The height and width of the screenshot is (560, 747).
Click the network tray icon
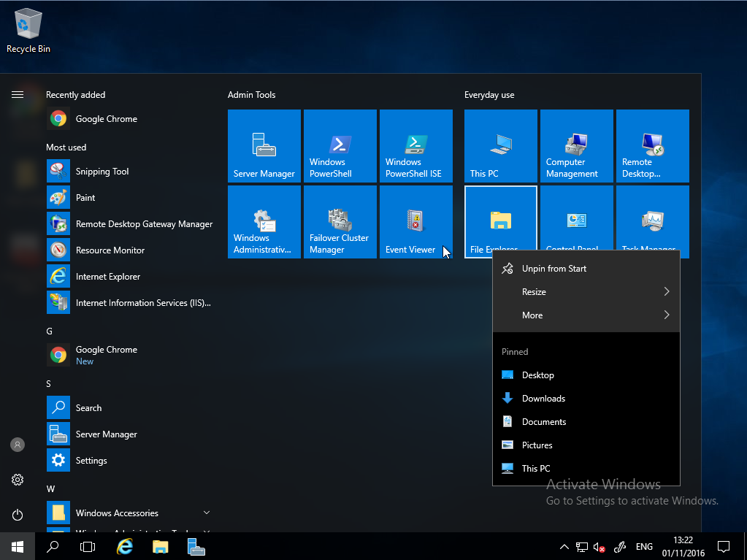(582, 547)
